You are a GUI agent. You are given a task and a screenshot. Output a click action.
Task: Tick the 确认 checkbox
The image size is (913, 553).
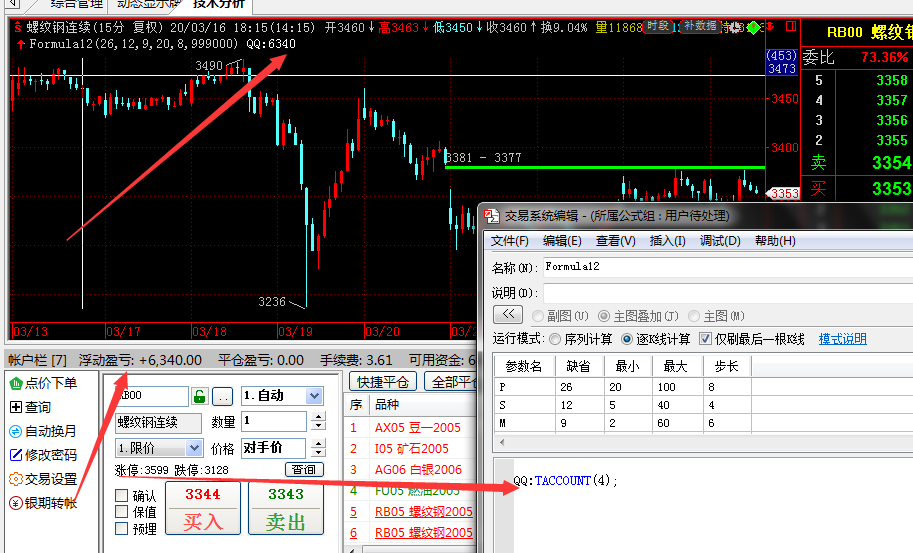coord(121,495)
